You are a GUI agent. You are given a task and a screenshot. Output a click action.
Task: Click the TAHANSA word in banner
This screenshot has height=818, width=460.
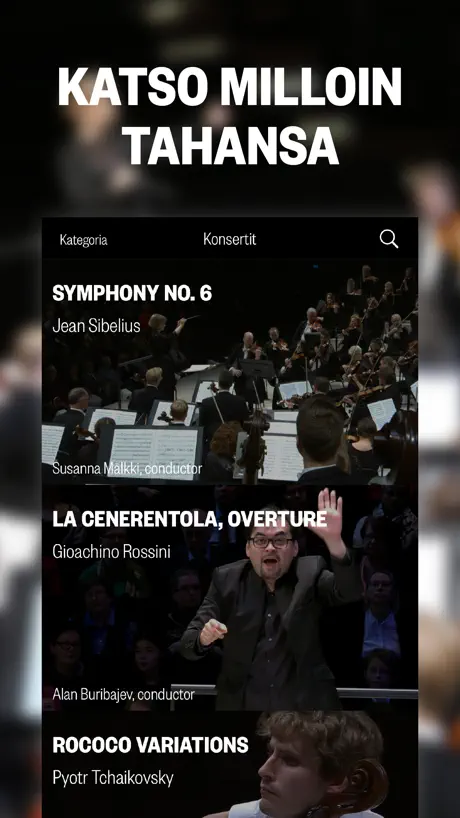(x=230, y=144)
